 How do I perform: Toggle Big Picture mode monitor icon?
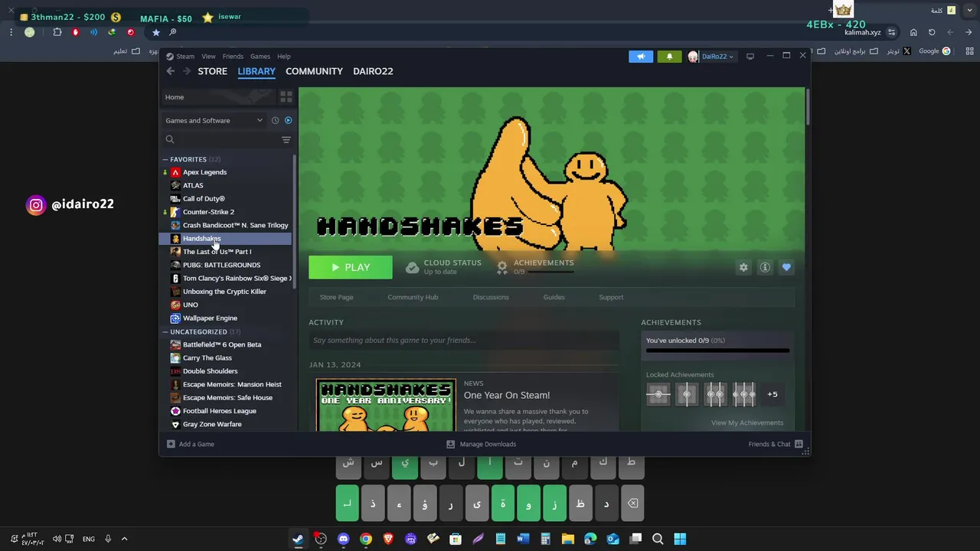click(750, 56)
